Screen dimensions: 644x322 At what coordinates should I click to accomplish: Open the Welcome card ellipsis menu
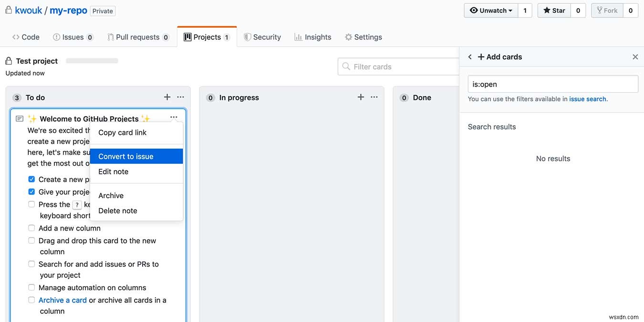point(174,117)
